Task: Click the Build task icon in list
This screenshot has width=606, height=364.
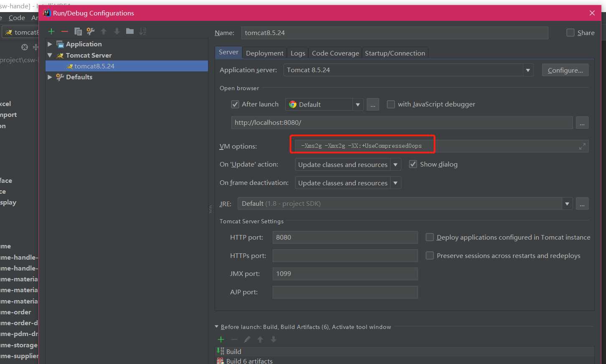Action: point(221,351)
